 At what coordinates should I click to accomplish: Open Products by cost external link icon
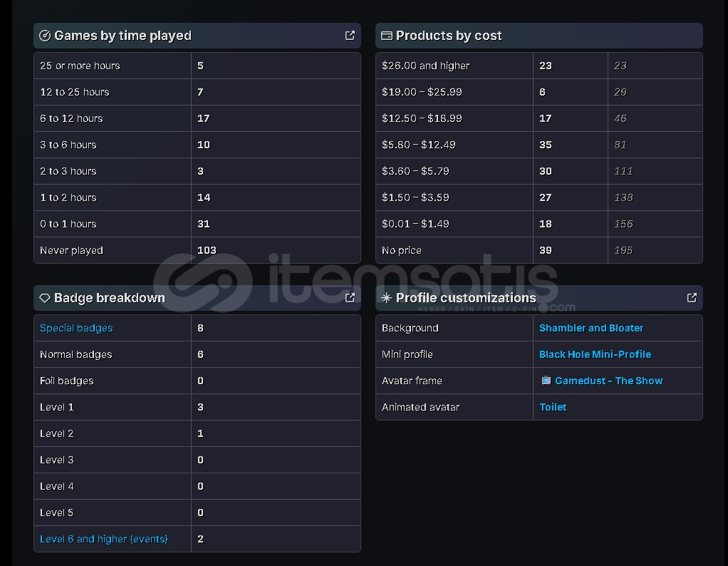point(692,36)
